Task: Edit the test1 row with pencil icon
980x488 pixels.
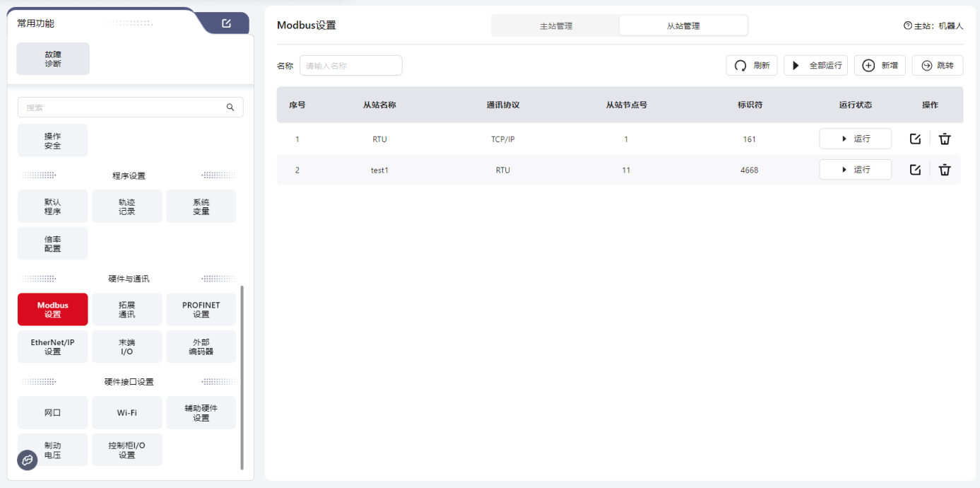Action: click(x=915, y=170)
